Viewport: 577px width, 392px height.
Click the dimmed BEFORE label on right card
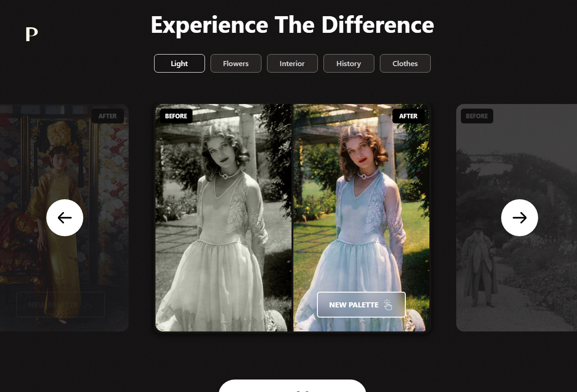click(x=477, y=116)
